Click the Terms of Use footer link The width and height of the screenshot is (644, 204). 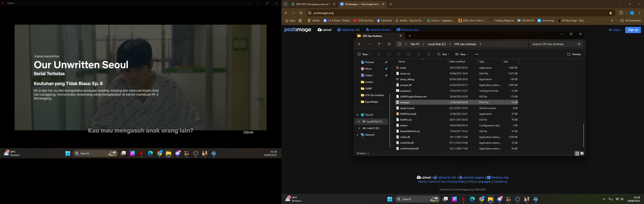(436, 181)
